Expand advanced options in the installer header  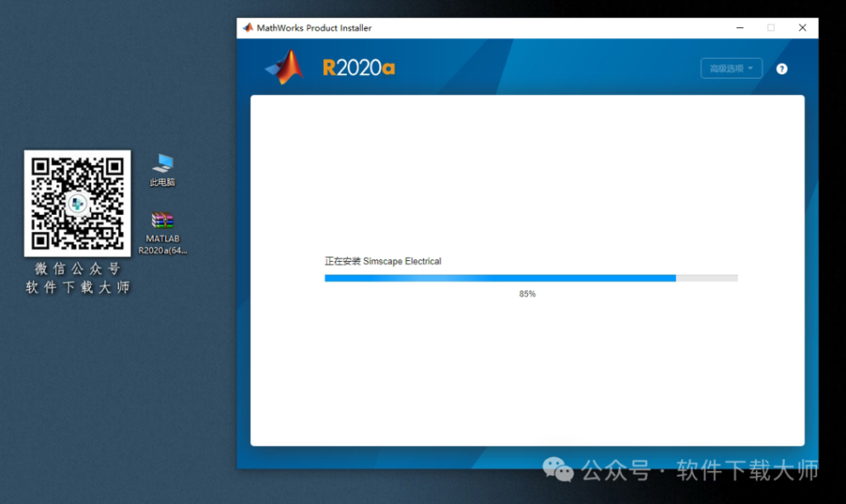pos(730,69)
